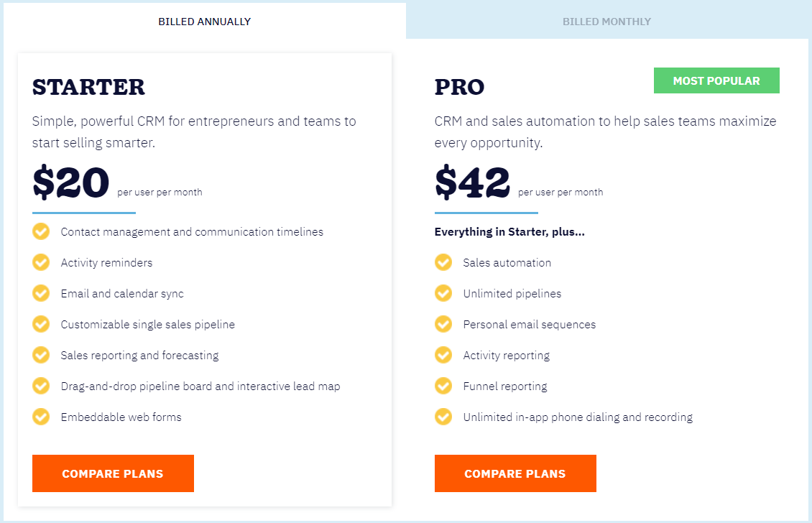Click the checkmark next to Personal email sequences

[443, 324]
